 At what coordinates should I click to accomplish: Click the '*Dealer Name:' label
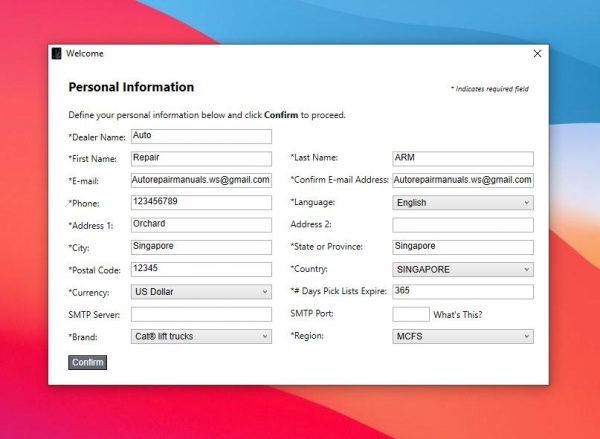(97, 137)
